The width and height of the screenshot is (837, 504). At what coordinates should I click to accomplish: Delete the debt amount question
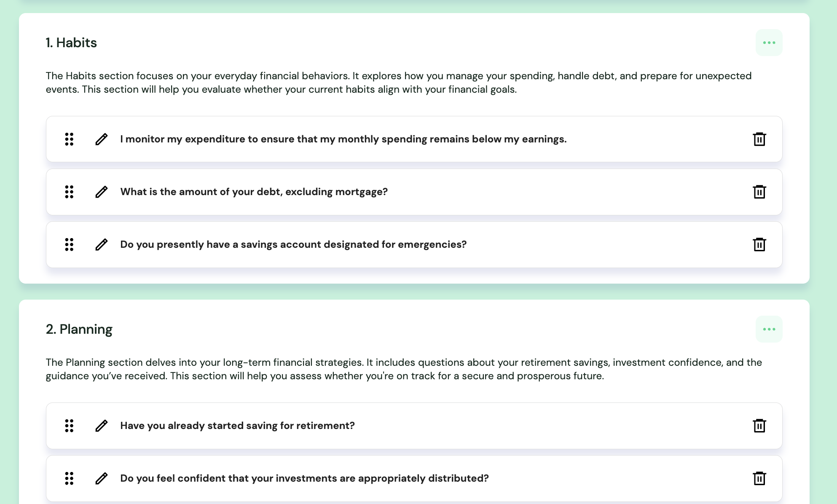pos(759,192)
